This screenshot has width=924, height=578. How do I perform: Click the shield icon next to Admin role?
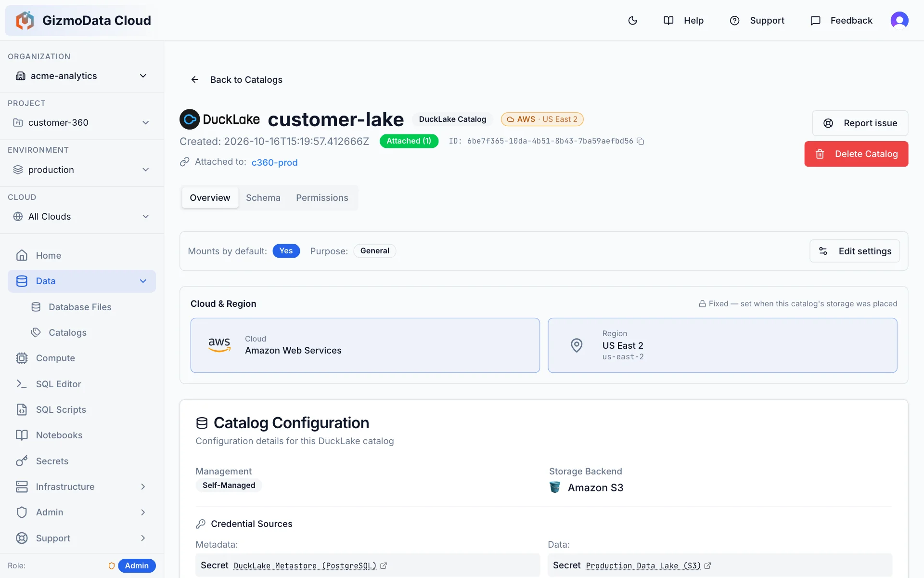(x=112, y=565)
